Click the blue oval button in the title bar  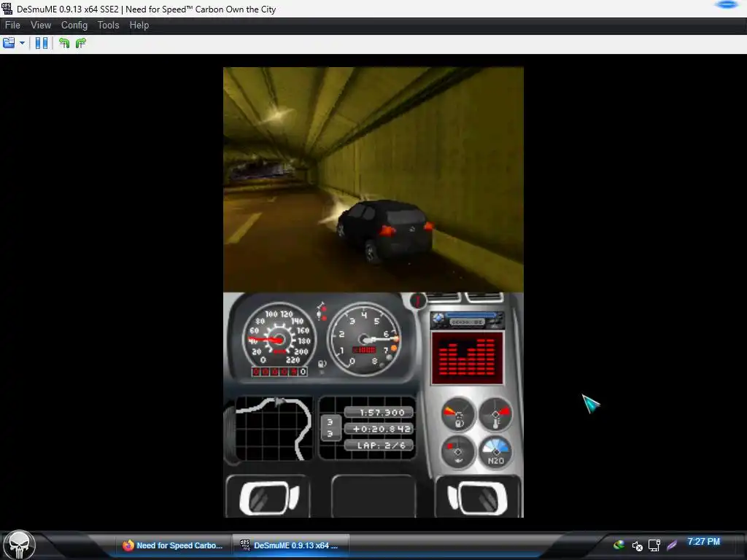click(x=727, y=5)
